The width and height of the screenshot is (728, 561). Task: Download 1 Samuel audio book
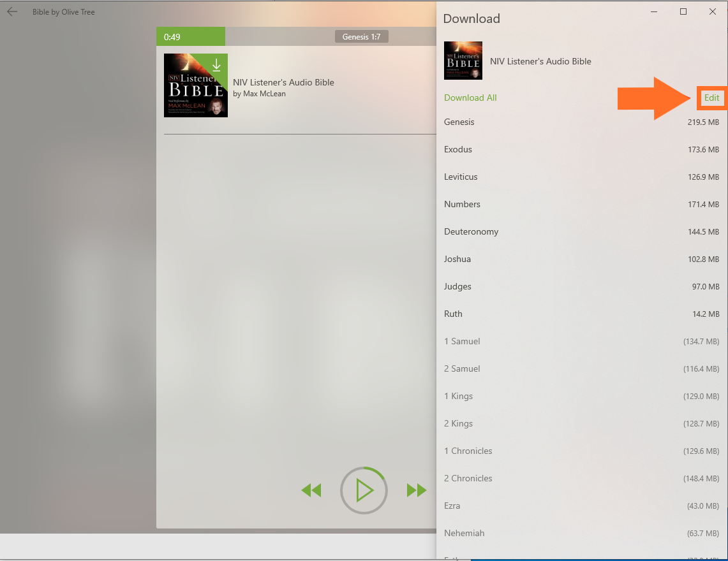[462, 341]
